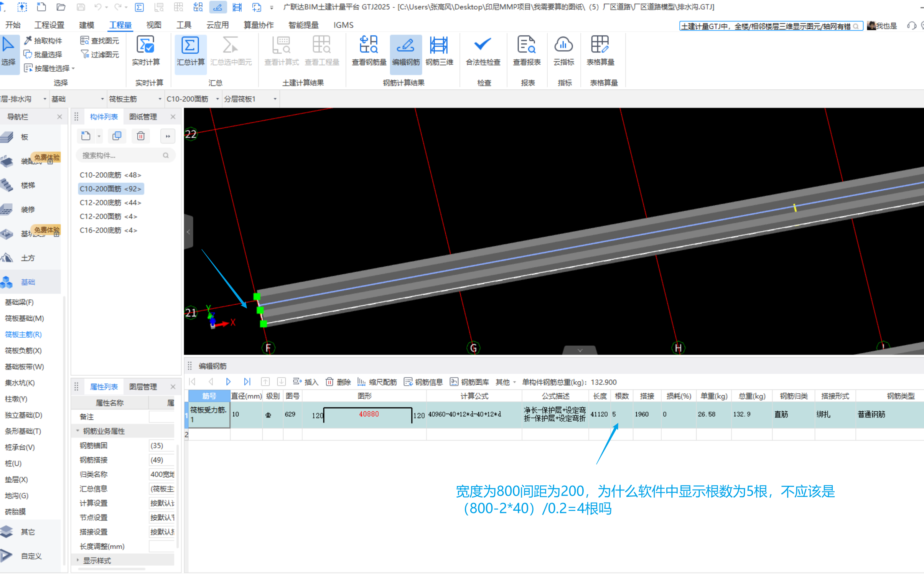Select C10-200底筋 <48> in component list
Viewport: 924px width, 574px height.
(110, 175)
